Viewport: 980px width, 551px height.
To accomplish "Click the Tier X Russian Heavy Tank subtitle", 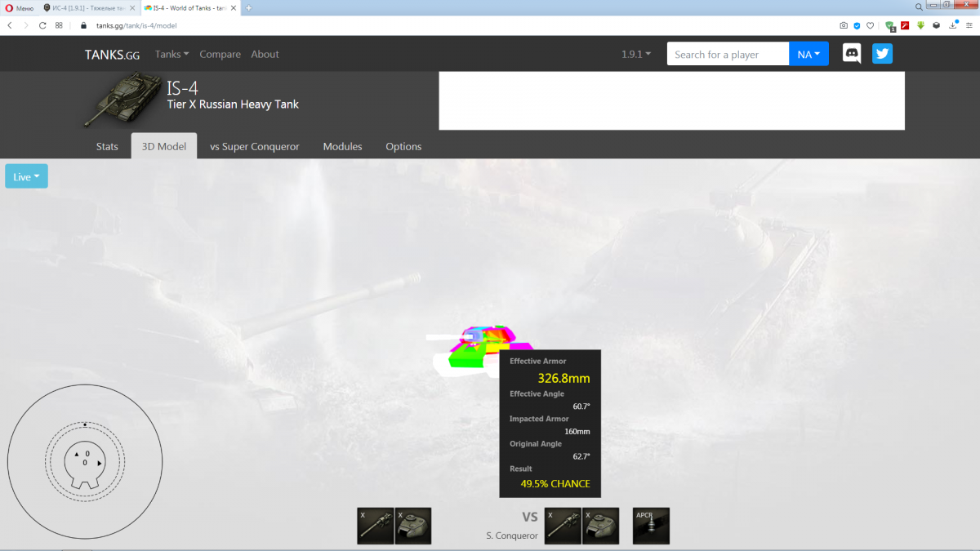I will (233, 104).
